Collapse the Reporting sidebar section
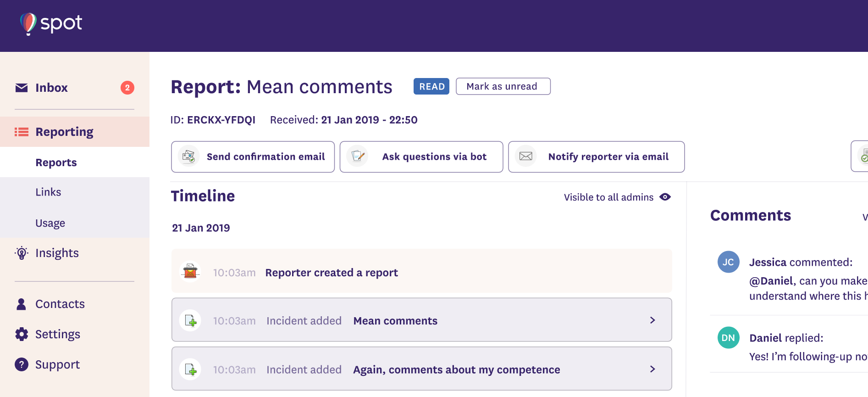Viewport: 868px width, 397px height. (x=64, y=132)
